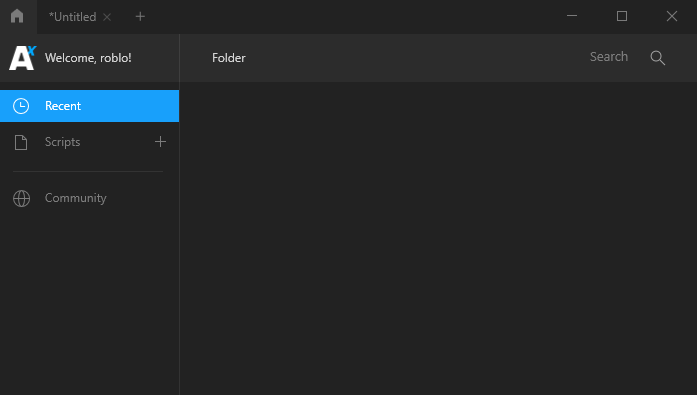Close the application window
Viewport: 697px width, 395px height.
click(x=672, y=16)
